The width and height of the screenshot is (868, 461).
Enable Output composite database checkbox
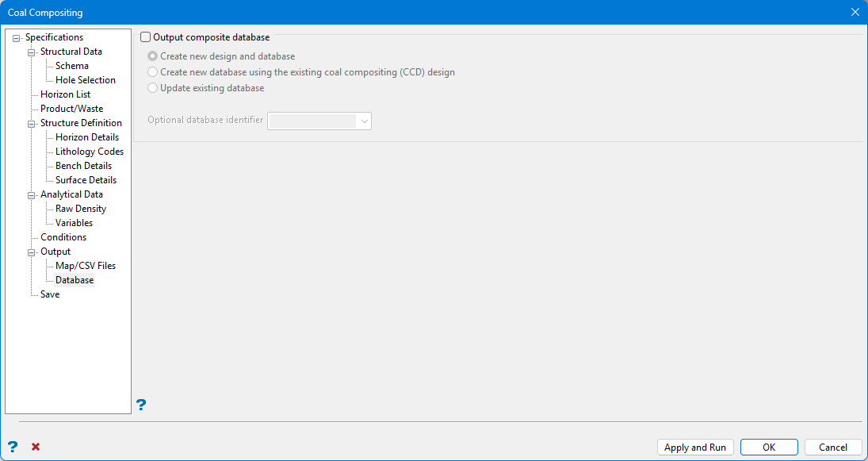146,37
